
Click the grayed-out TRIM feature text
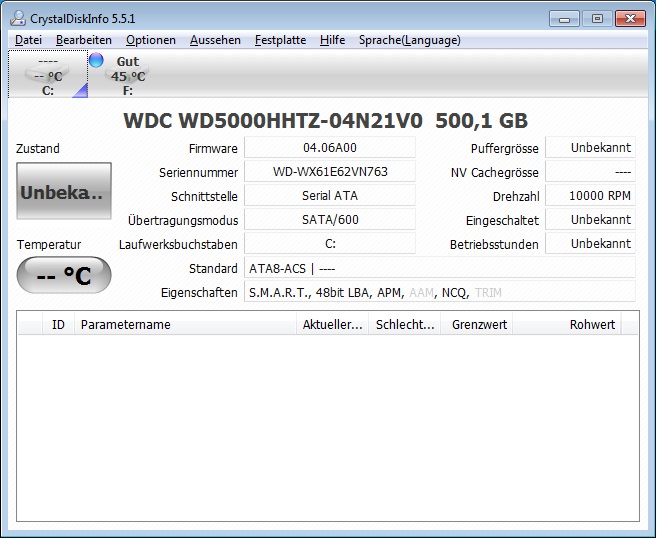click(488, 292)
